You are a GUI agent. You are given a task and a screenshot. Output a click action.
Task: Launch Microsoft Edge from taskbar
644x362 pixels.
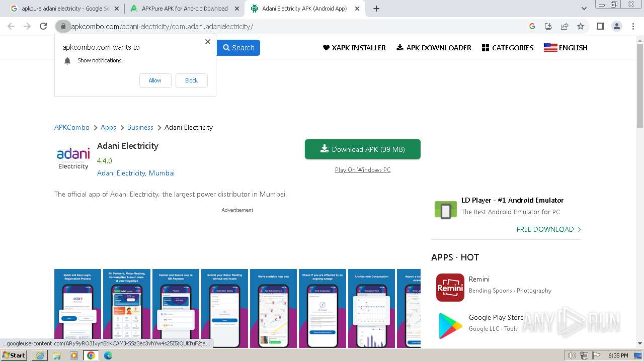coord(108,355)
